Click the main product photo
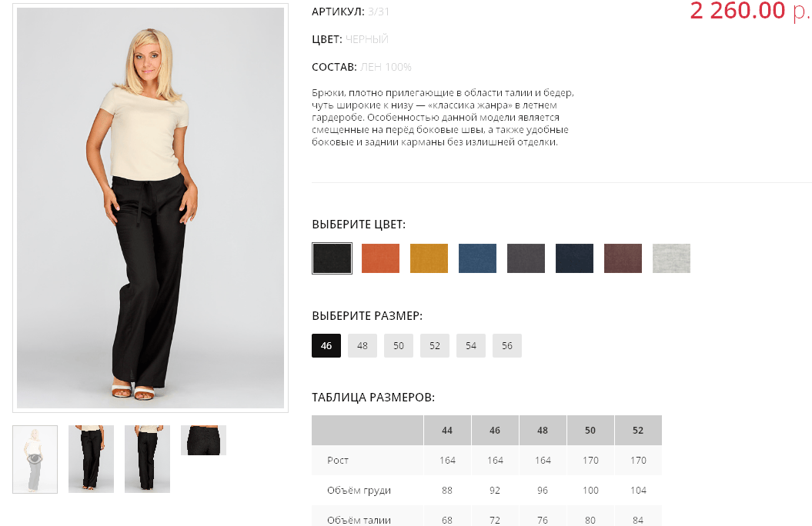Viewport: 812px width, 526px height. 150,208
